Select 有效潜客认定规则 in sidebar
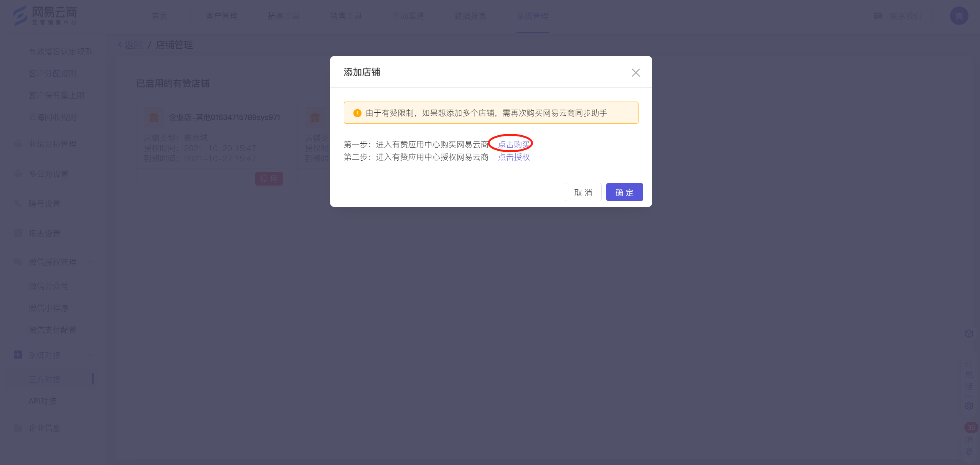Image resolution: width=980 pixels, height=465 pixels. tap(61, 51)
